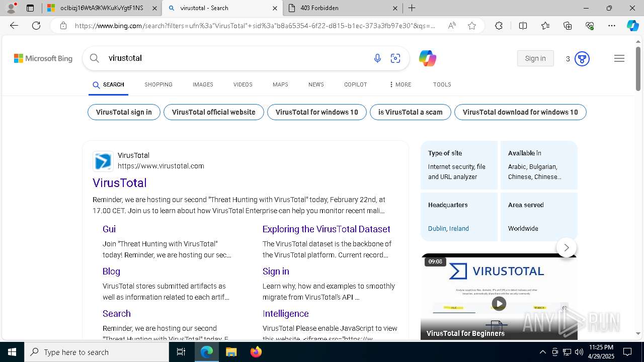The width and height of the screenshot is (644, 362).
Task: Launch Firefox from taskbar
Action: (256, 352)
